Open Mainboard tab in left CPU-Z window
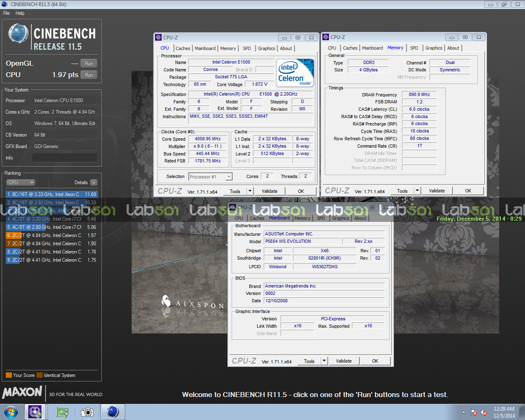The width and height of the screenshot is (525, 420). pos(205,48)
